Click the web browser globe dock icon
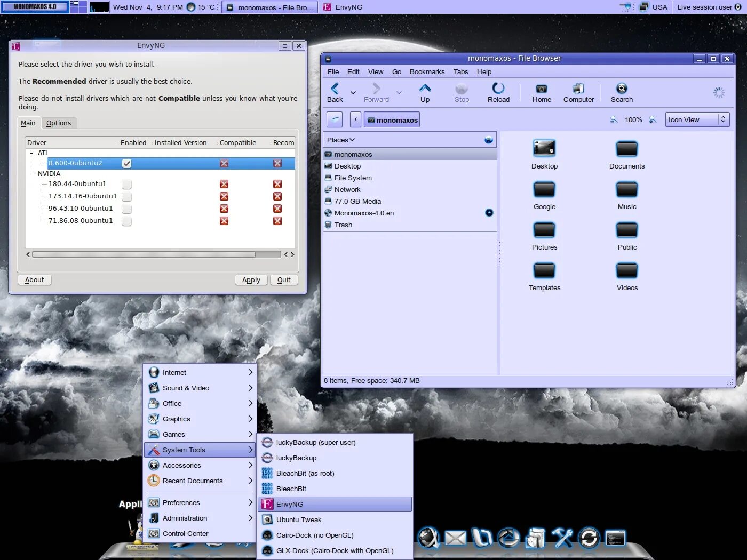Image resolution: width=747 pixels, height=560 pixels. pos(428,538)
